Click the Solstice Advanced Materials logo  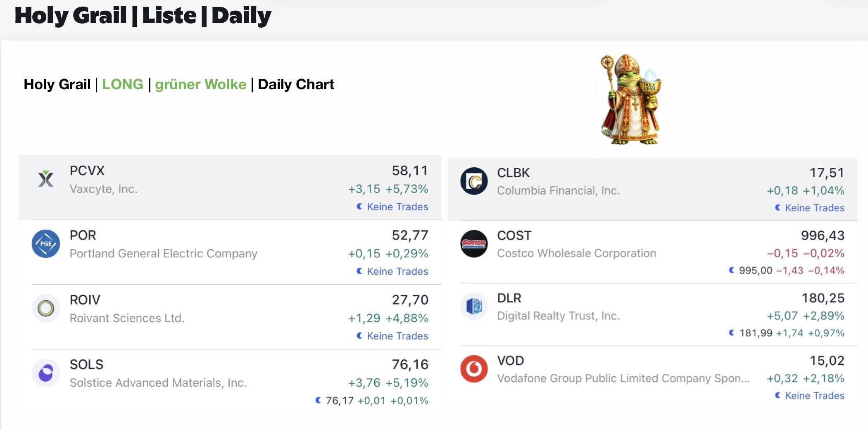[46, 373]
